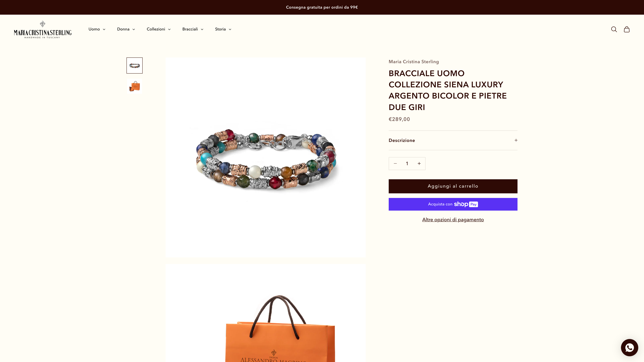This screenshot has width=644, height=362.
Task: Follow Altre opzioni di pagamento link
Action: pyautogui.click(x=453, y=220)
